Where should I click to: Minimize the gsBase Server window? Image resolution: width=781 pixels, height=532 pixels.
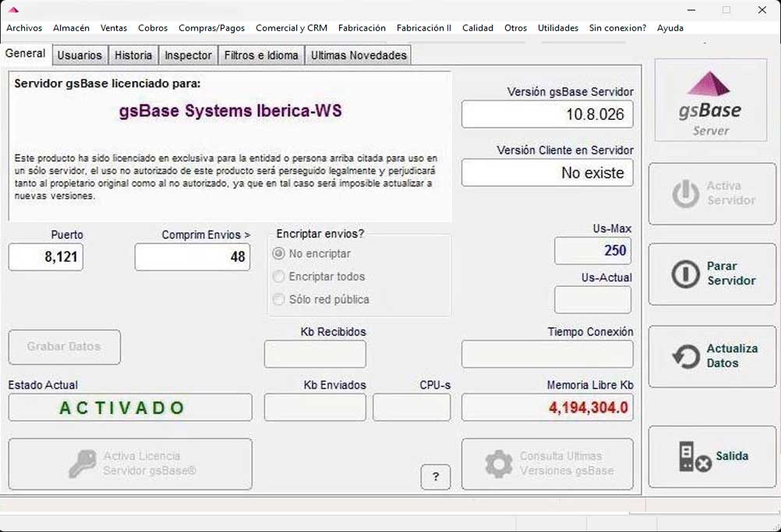(691, 9)
